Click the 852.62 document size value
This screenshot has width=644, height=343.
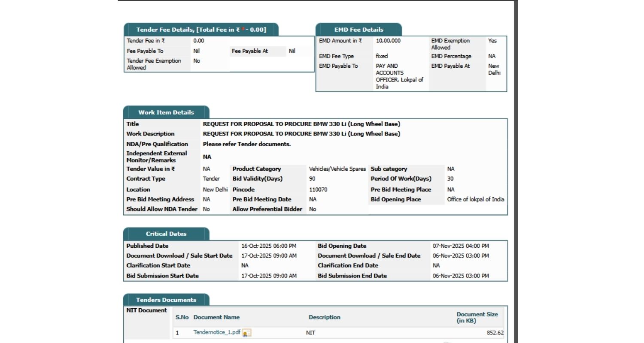pyautogui.click(x=495, y=333)
